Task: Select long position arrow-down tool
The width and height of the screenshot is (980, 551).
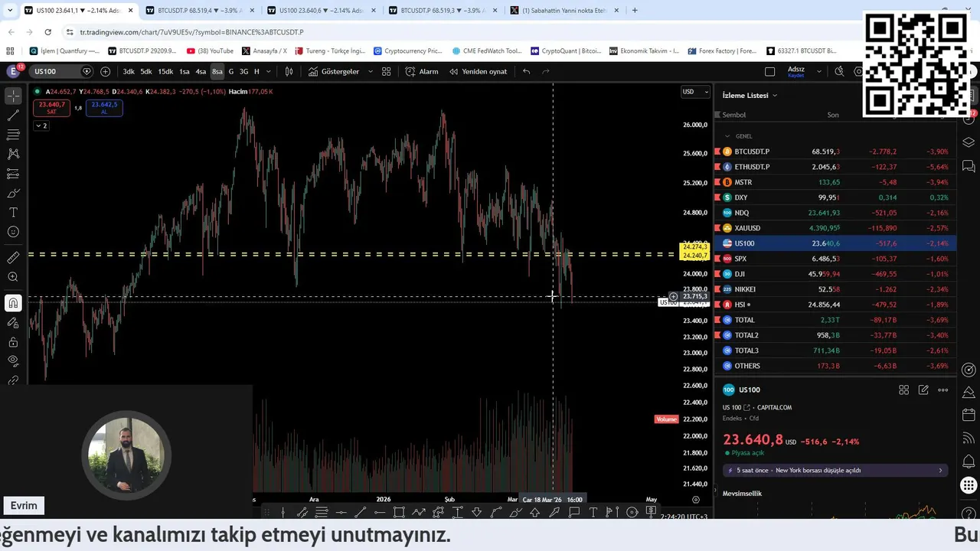Action: 476,512
